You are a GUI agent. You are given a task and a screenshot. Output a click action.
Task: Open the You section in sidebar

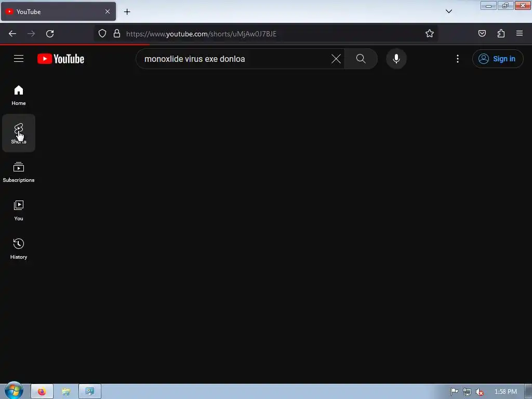pos(19,210)
